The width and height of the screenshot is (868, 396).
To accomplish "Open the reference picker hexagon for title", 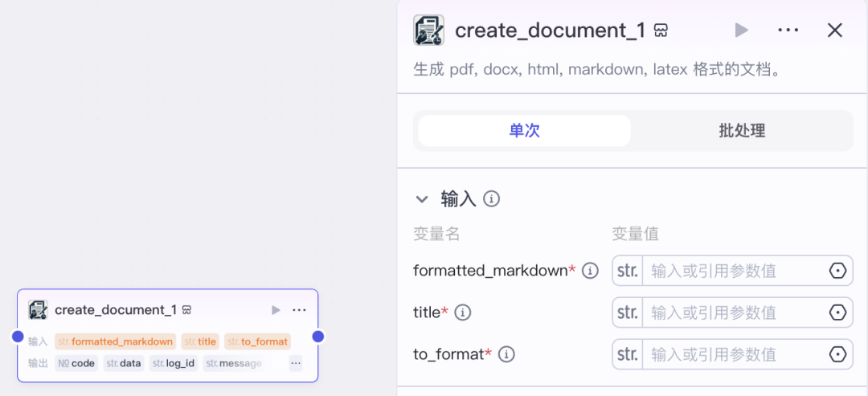I will (837, 312).
